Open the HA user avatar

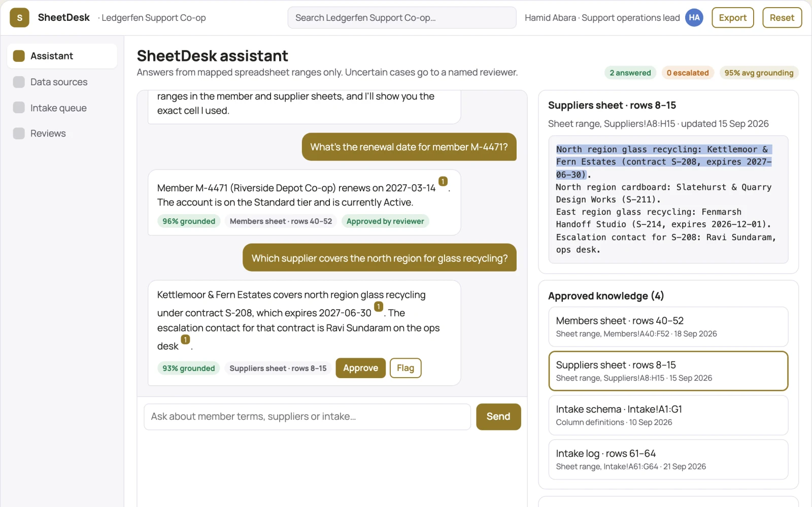point(694,18)
